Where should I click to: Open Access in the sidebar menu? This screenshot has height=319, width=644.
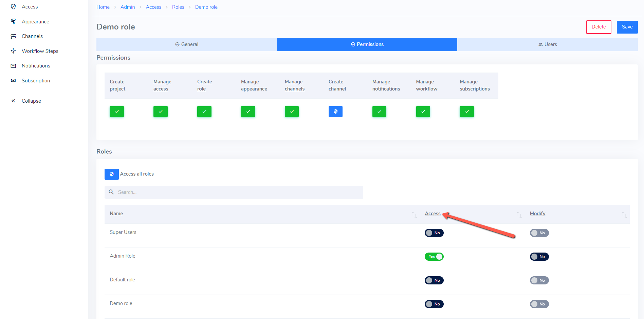coord(30,6)
